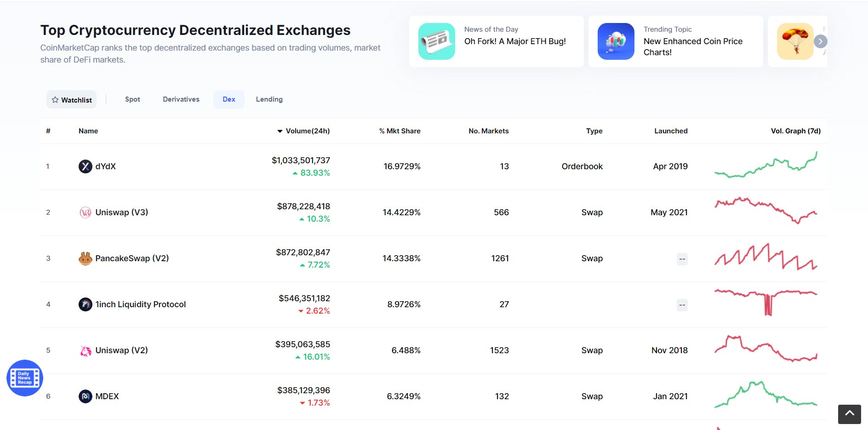Click the dYdX exchange logo icon
The width and height of the screenshot is (868, 430).
coord(85,166)
